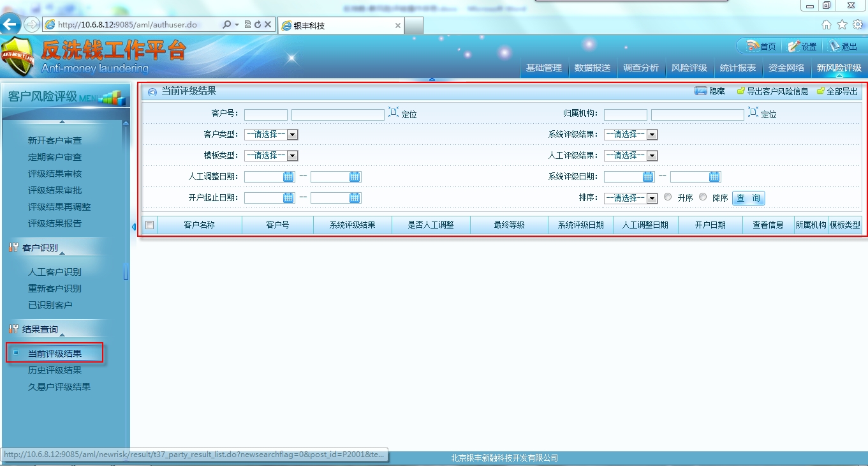The width and height of the screenshot is (868, 466).
Task: Open the 客户类型 dropdown
Action: coord(271,135)
